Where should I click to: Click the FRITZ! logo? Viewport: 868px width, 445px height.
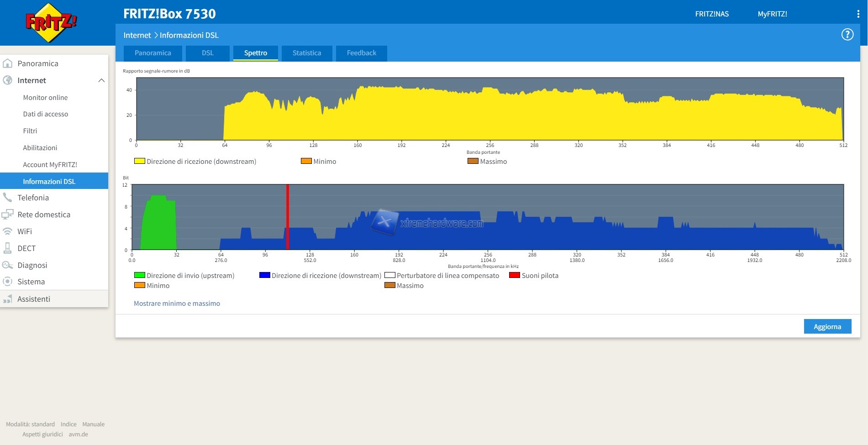tap(51, 23)
